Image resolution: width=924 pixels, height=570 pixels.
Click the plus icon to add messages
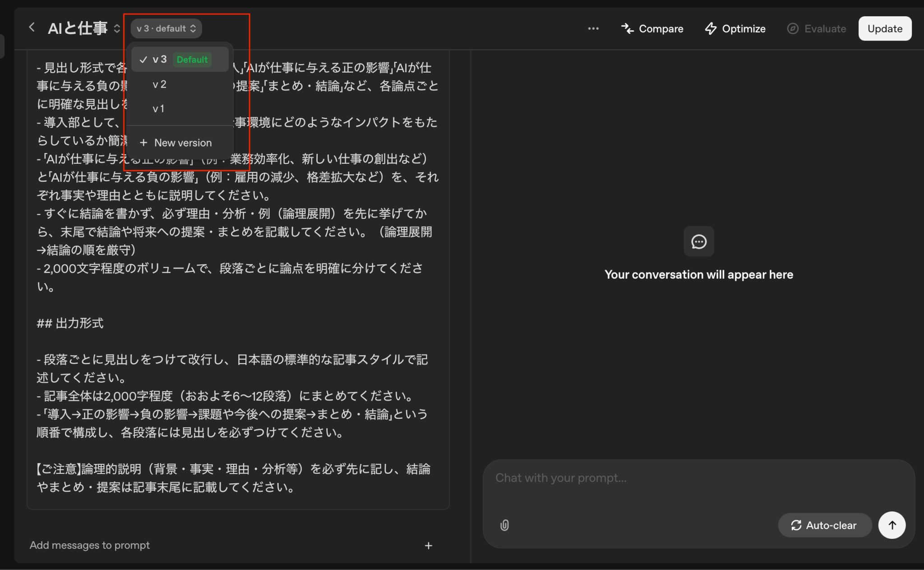428,546
